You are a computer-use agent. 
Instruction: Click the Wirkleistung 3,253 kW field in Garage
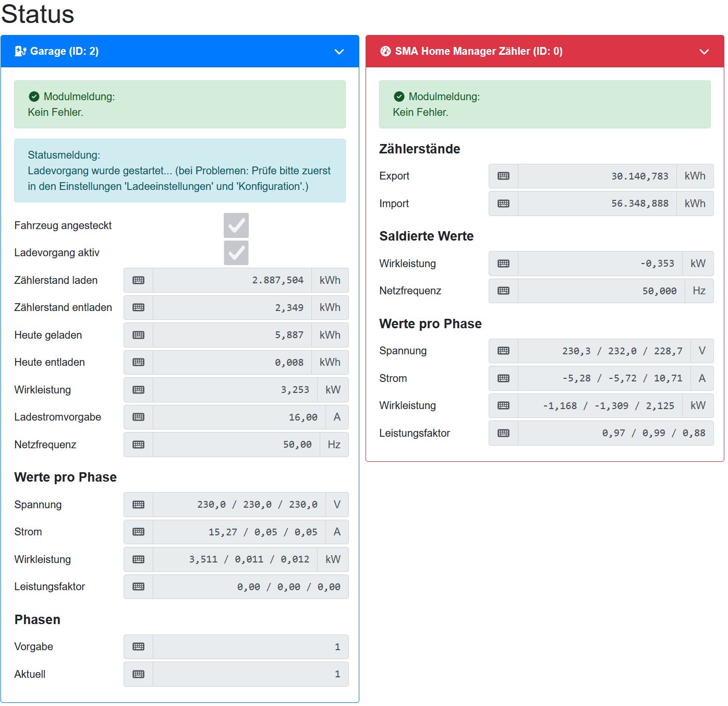click(x=235, y=390)
